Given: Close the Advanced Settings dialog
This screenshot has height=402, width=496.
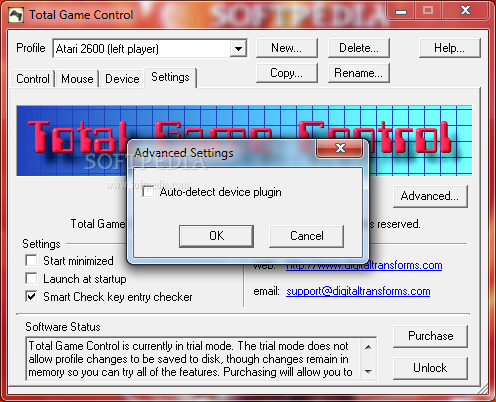Looking at the screenshot, I should (x=340, y=148).
